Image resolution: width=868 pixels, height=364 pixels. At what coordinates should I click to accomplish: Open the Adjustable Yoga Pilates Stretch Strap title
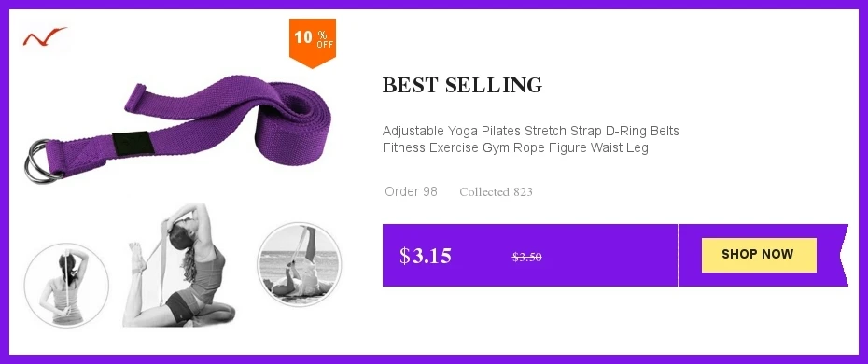pyautogui.click(x=530, y=131)
